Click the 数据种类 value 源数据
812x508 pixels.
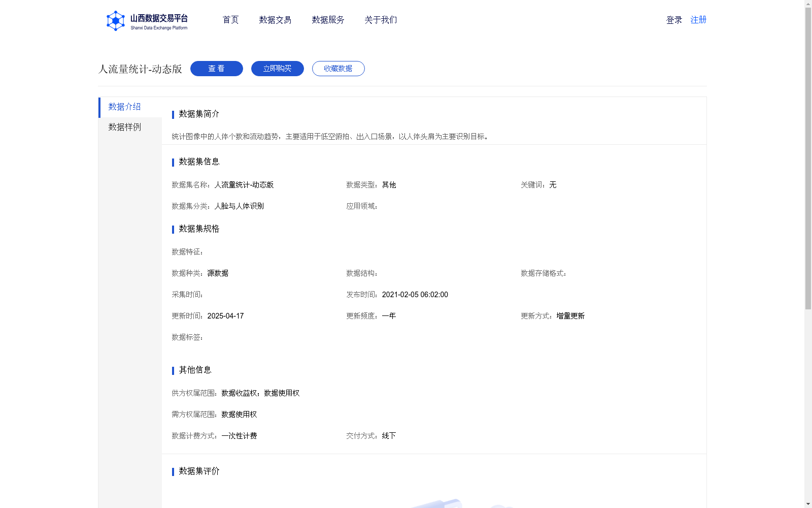point(218,273)
